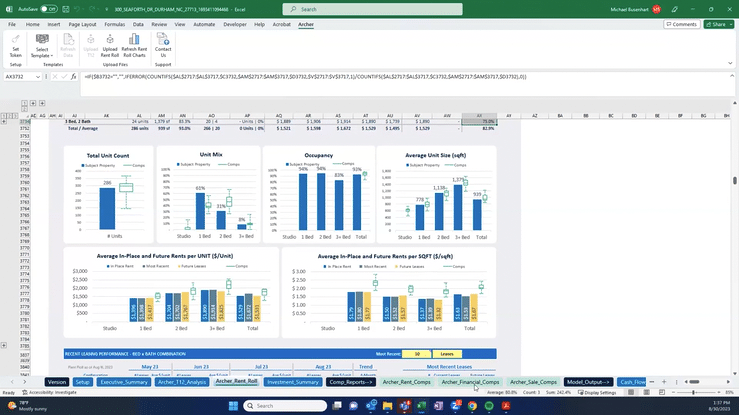Switch to Page Break Preview icon
Viewport: 739px width, 415px height.
[662, 392]
